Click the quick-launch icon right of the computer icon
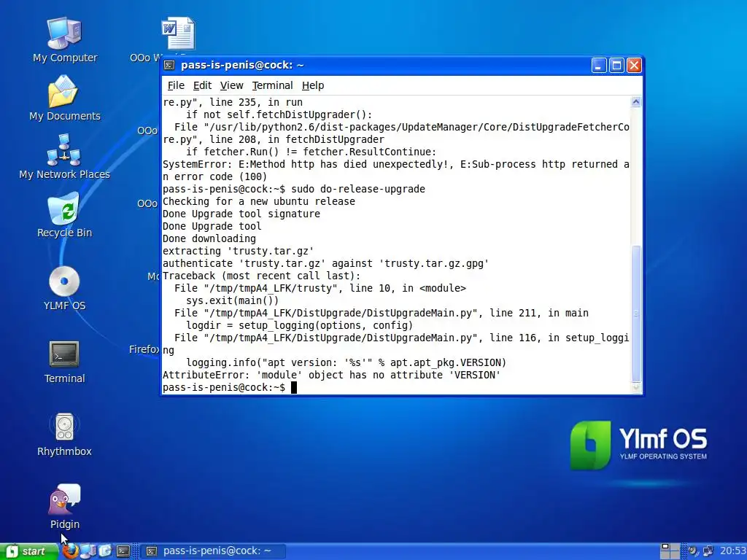The image size is (747, 560). tap(105, 551)
